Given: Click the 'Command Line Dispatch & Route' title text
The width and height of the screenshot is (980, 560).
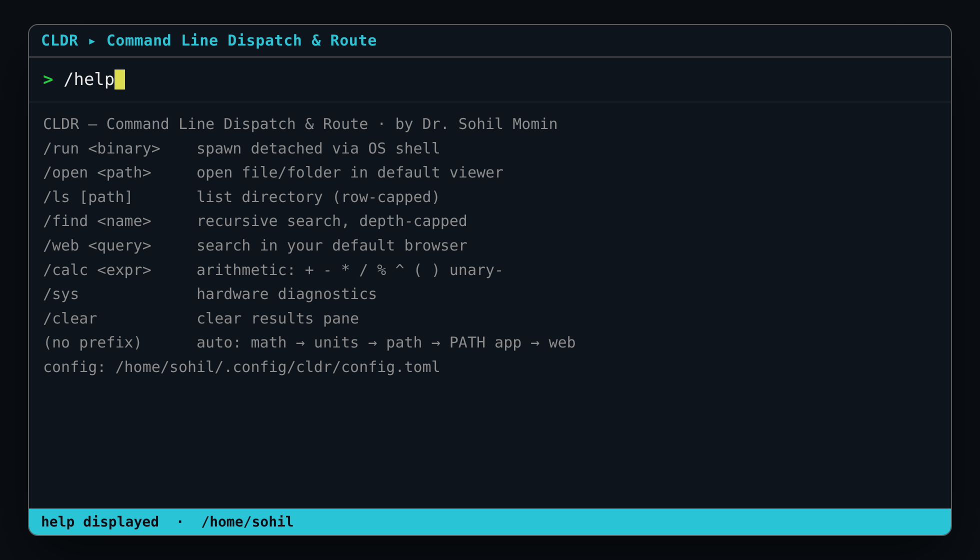Looking at the screenshot, I should click(x=241, y=40).
